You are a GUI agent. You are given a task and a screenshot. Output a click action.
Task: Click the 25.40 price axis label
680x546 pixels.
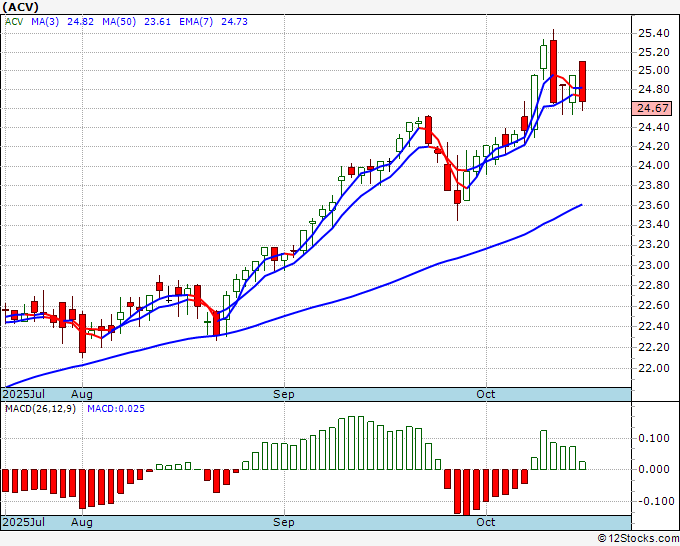pyautogui.click(x=654, y=33)
